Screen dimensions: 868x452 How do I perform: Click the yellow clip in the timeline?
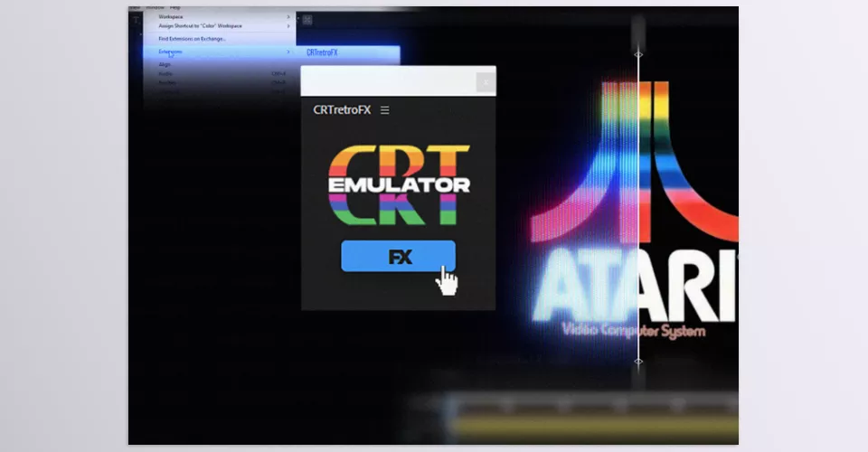click(595, 426)
